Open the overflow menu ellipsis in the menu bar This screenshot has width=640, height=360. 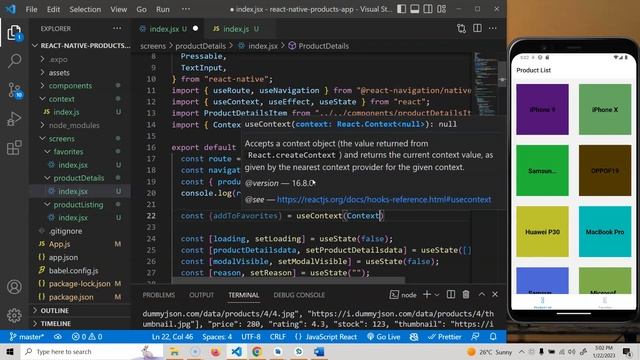pos(186,9)
